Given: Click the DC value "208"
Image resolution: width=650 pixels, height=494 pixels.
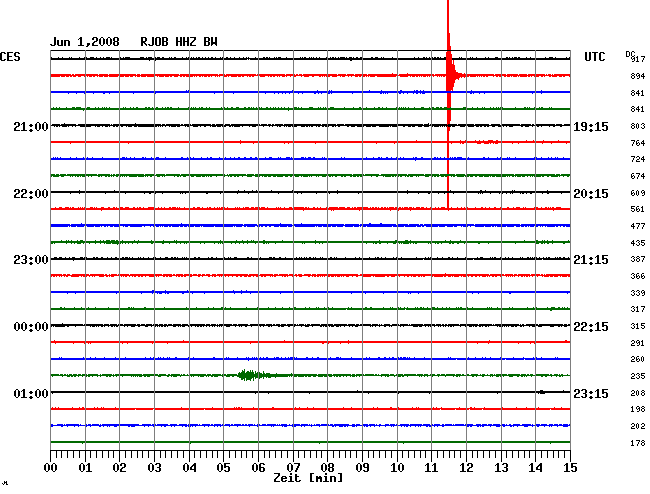Looking at the screenshot, I should [638, 393].
